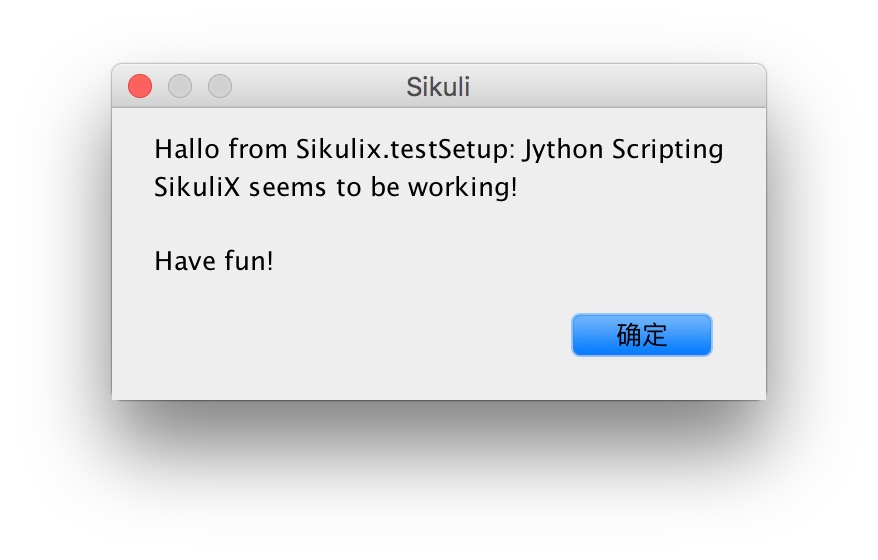Click the gray zoom window button
Viewport: 878px width, 560px height.
(220, 87)
